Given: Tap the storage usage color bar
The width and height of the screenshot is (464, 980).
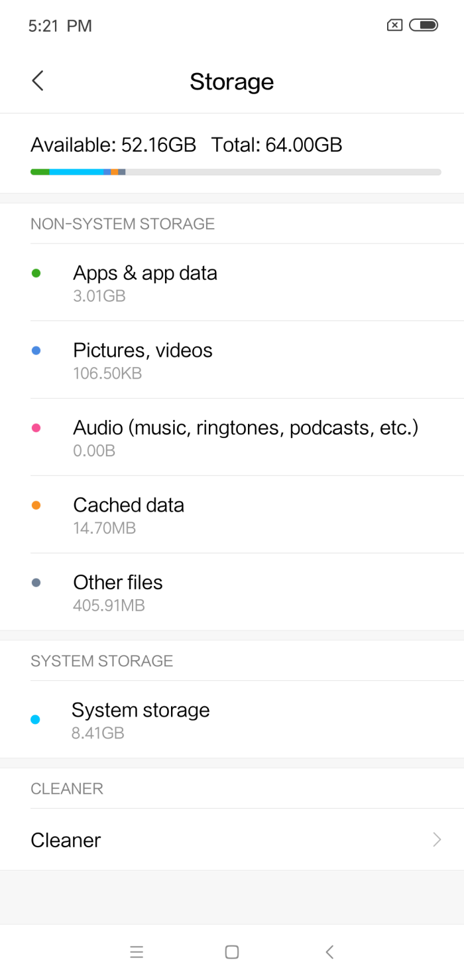Looking at the screenshot, I should point(235,172).
